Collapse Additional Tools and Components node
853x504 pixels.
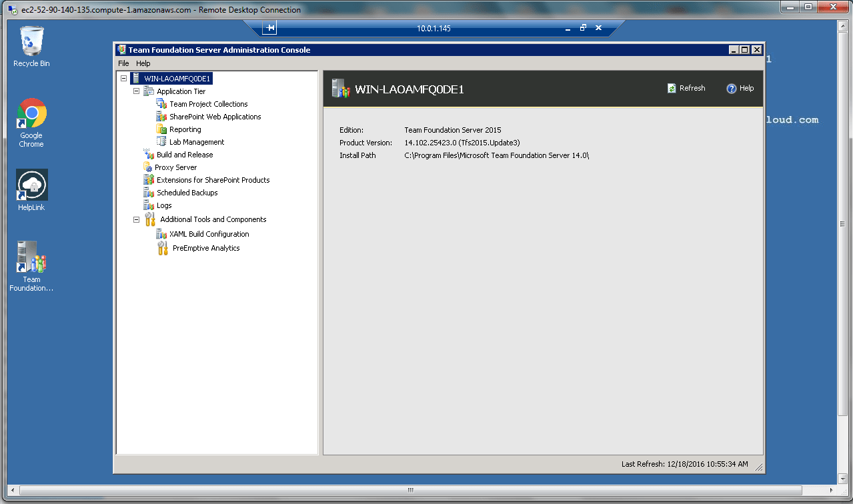click(x=137, y=219)
